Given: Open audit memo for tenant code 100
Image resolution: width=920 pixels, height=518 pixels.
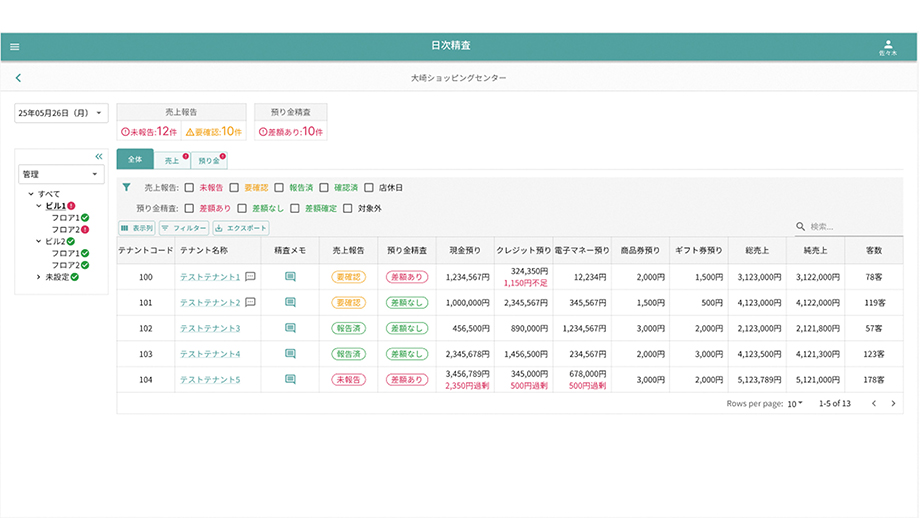Looking at the screenshot, I should (x=290, y=276).
